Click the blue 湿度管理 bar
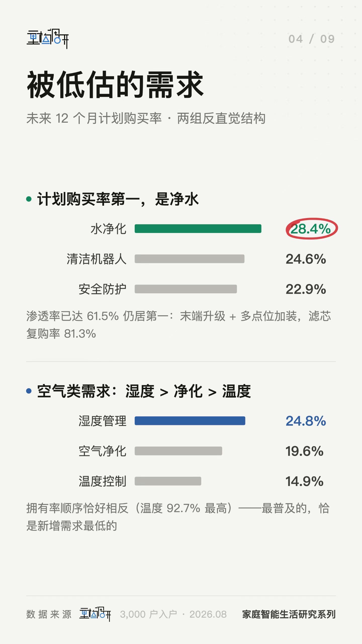Viewport: 362px width, 644px height. click(x=190, y=421)
